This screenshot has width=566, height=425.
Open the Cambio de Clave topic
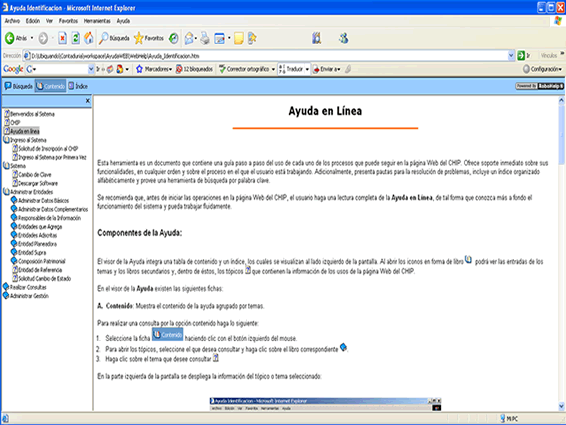coord(32,174)
